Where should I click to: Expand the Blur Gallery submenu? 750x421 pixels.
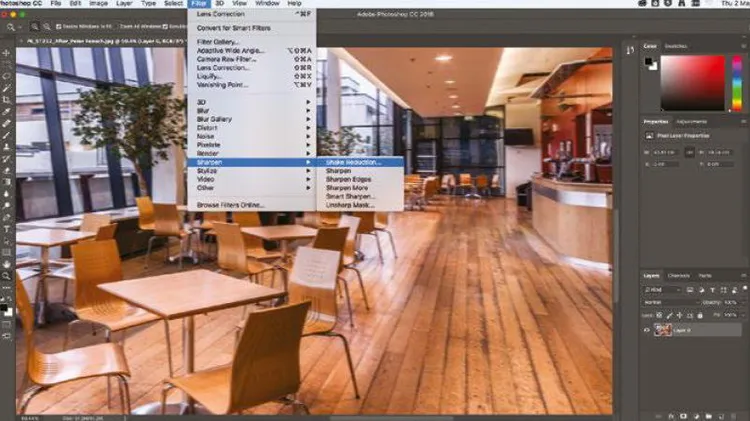(252, 119)
